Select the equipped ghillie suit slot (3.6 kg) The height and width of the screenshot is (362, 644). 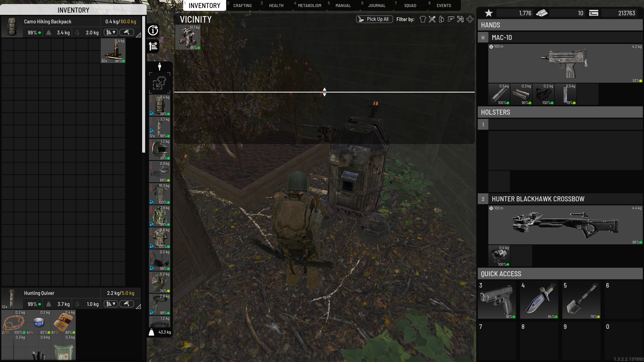tap(159, 216)
